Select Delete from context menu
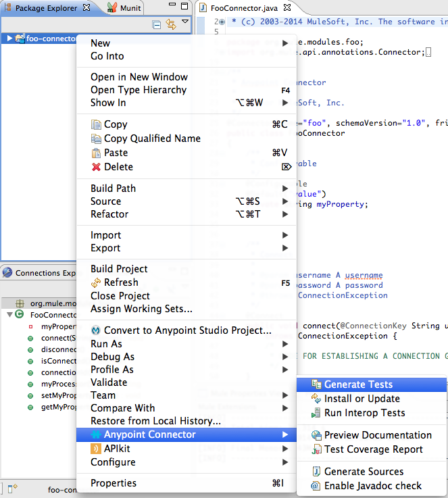This screenshot has width=448, height=498. (x=118, y=167)
